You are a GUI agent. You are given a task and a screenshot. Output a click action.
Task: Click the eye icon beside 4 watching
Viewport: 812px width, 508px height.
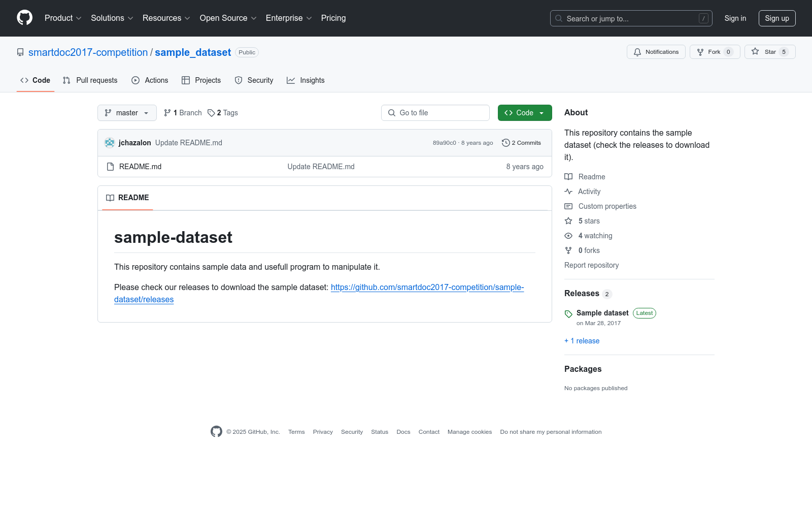click(x=568, y=236)
